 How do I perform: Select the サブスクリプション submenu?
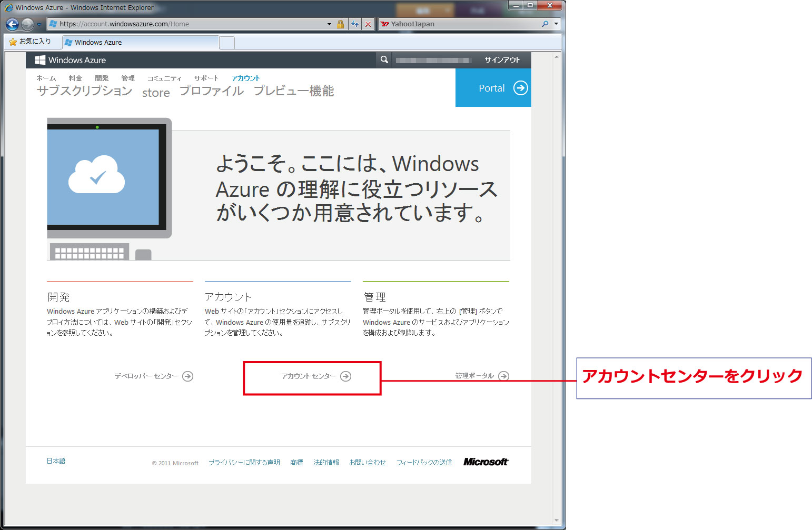(84, 91)
